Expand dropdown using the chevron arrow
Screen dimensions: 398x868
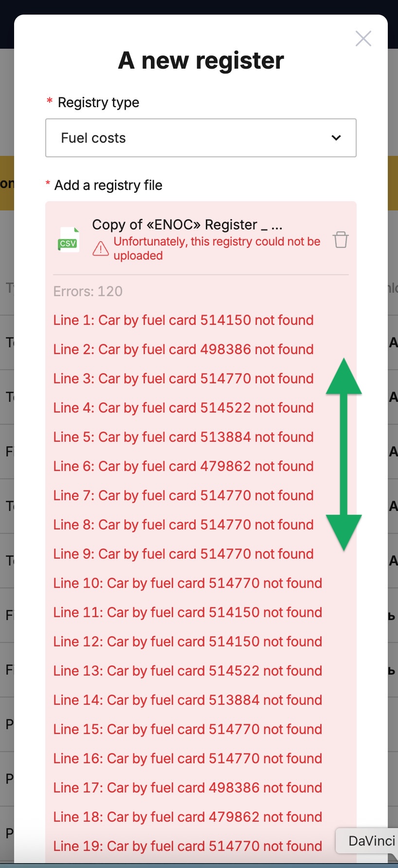click(x=336, y=138)
